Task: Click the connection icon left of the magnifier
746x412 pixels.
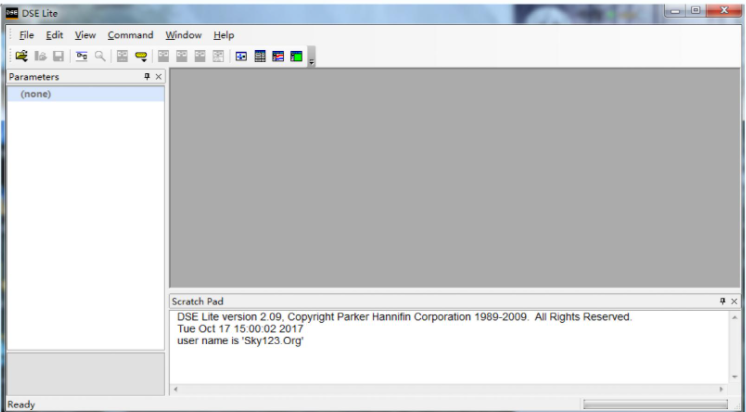Action: [83, 57]
